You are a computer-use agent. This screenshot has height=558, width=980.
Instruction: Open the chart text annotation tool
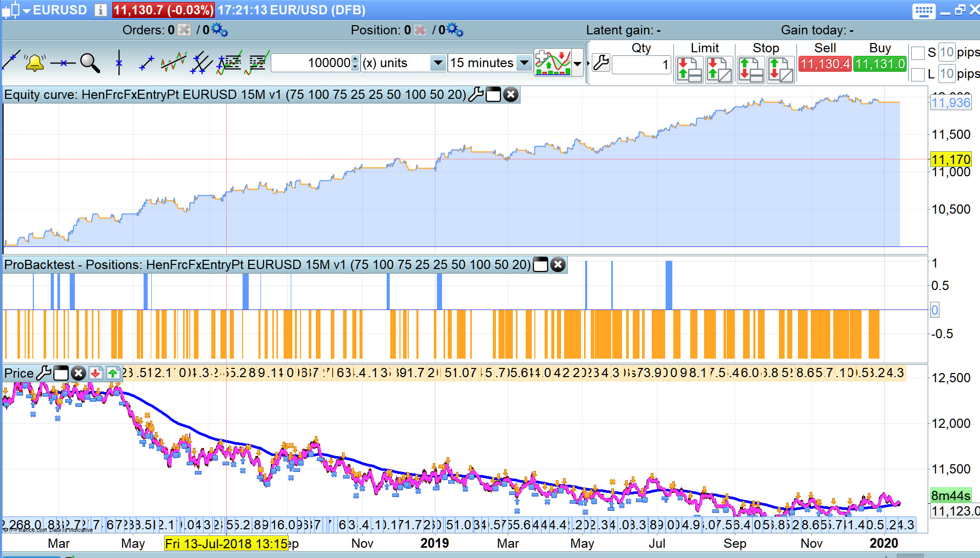[257, 63]
